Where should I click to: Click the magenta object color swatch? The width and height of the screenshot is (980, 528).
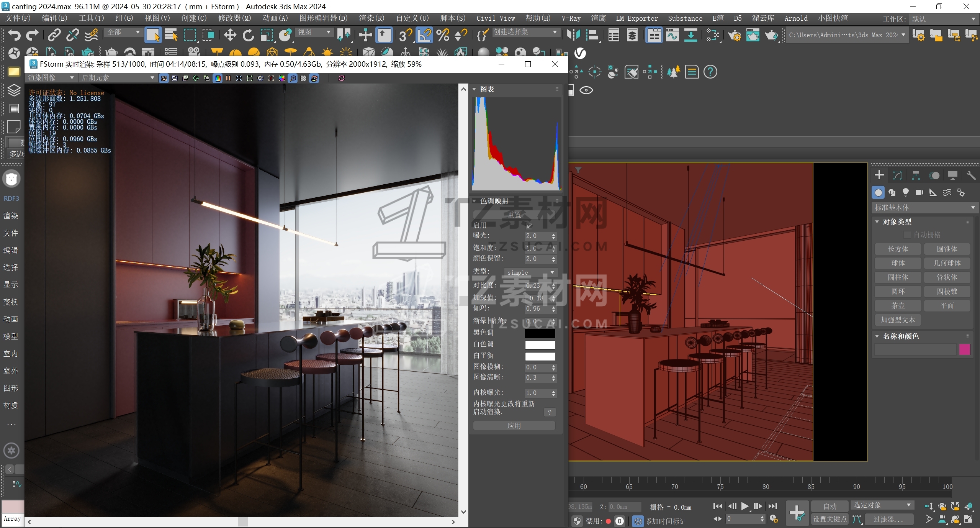pos(964,349)
